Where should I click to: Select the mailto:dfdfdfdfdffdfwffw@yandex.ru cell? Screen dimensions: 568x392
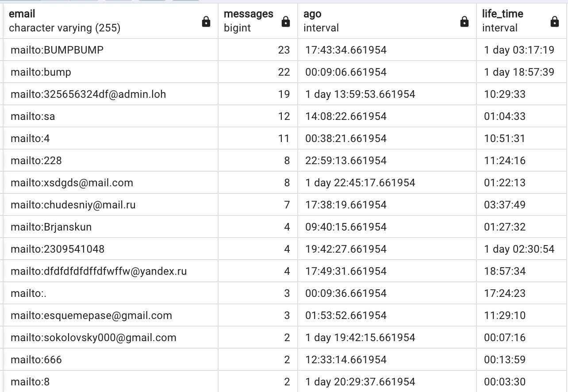tap(99, 271)
